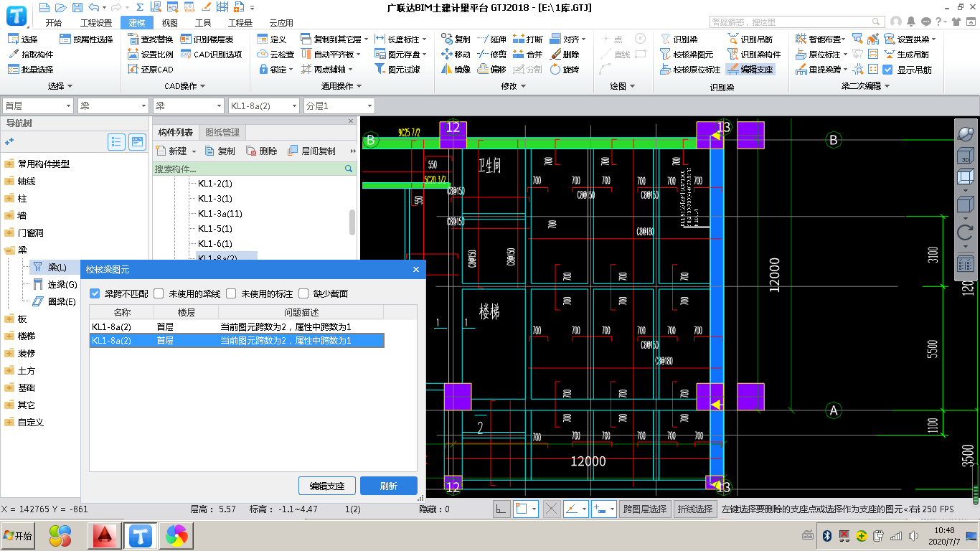Open the 开始 ribbon tab
Image resolution: width=980 pixels, height=551 pixels.
coord(54,23)
